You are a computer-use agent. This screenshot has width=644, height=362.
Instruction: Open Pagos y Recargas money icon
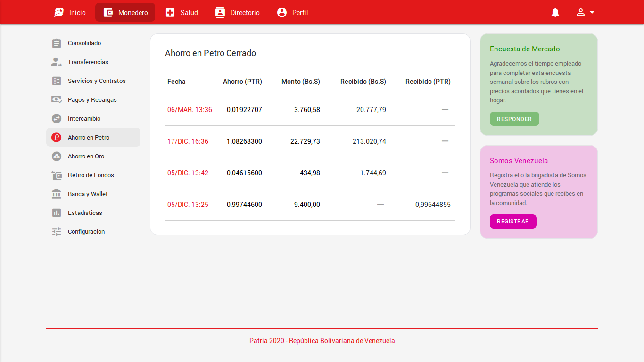point(57,100)
